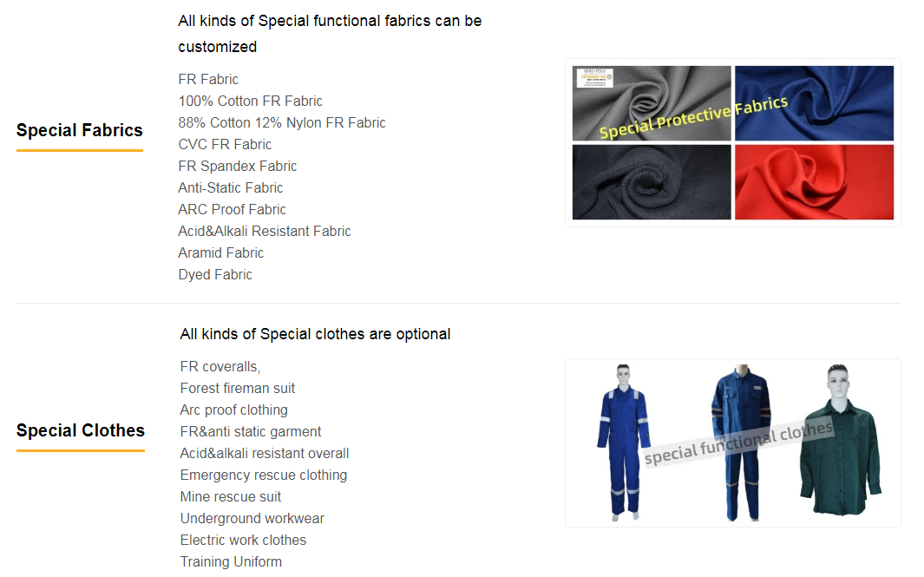Click the CVC FR Fabric entry
The height and width of the screenshot is (577, 924).
(225, 145)
